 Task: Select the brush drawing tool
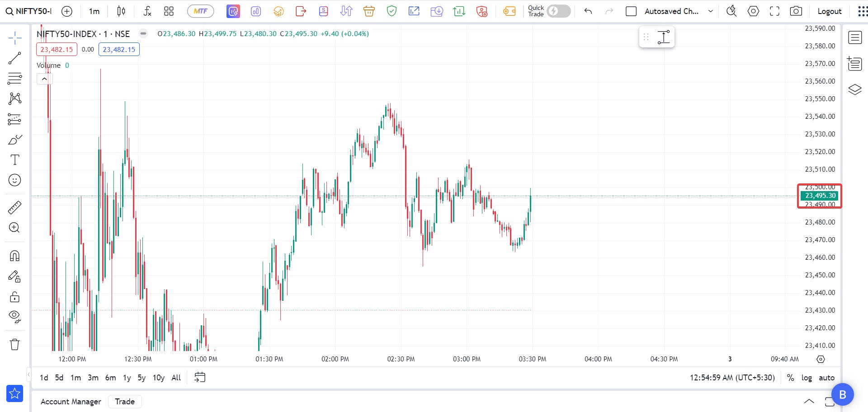pyautogui.click(x=14, y=140)
